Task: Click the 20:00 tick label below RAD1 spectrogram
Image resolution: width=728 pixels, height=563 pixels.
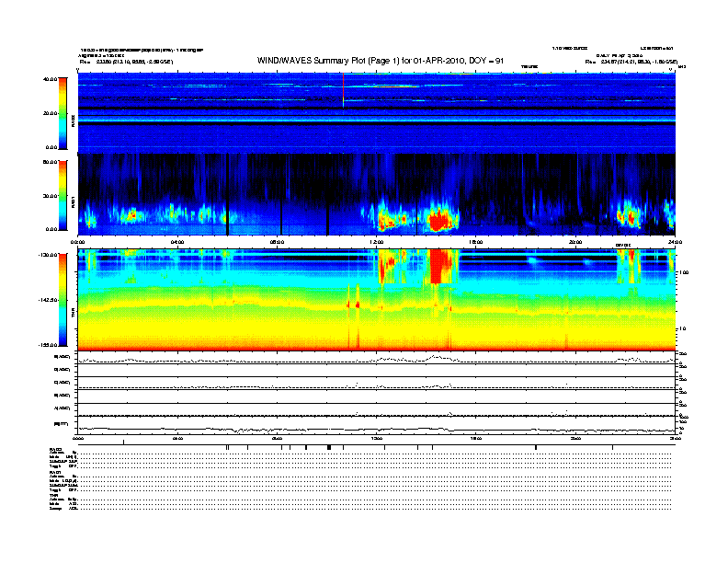Action: click(575, 242)
